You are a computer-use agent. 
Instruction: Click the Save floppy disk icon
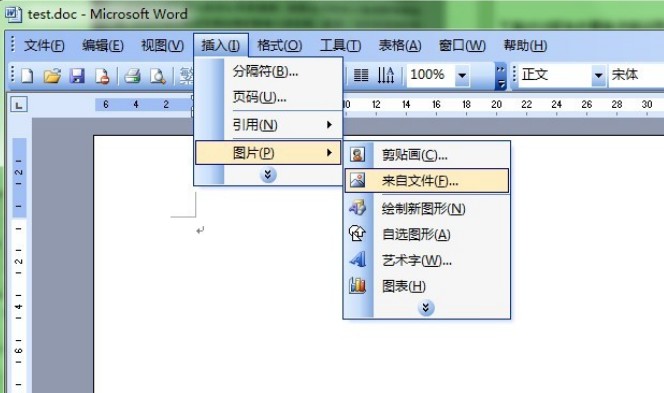tap(77, 76)
